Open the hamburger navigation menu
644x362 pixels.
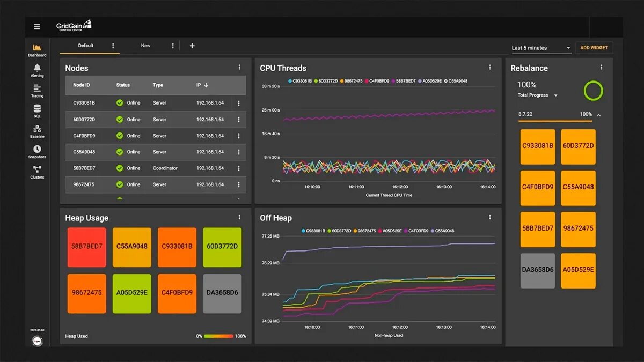37,27
